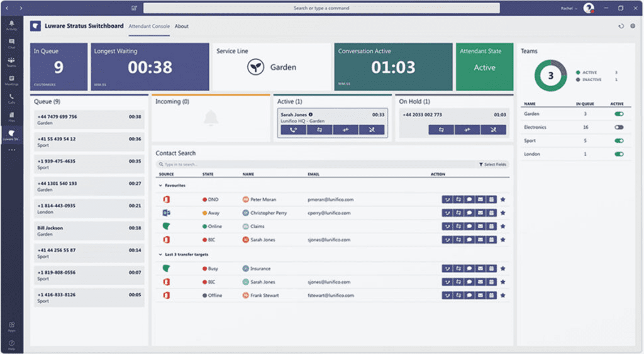Collapse the Last 3 transfer targets group
644x354 pixels.
pyautogui.click(x=160, y=254)
